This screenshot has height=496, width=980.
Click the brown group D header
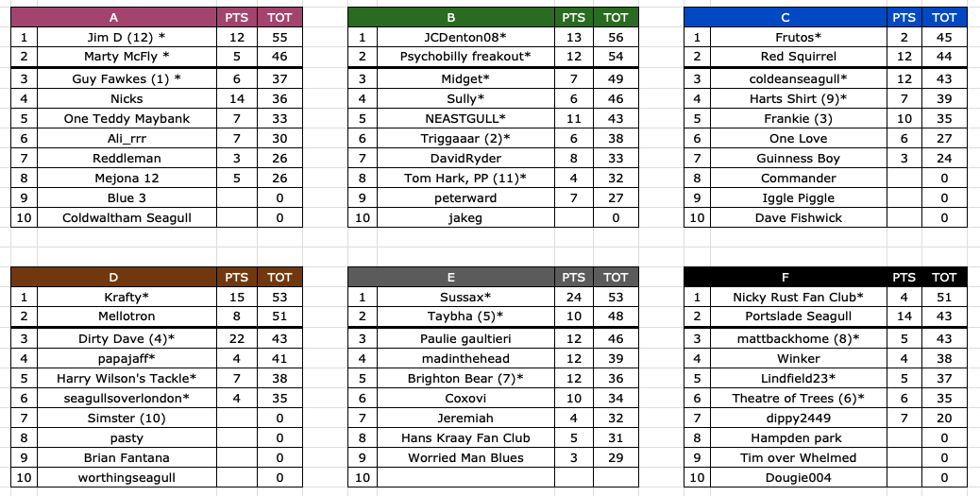[113, 277]
